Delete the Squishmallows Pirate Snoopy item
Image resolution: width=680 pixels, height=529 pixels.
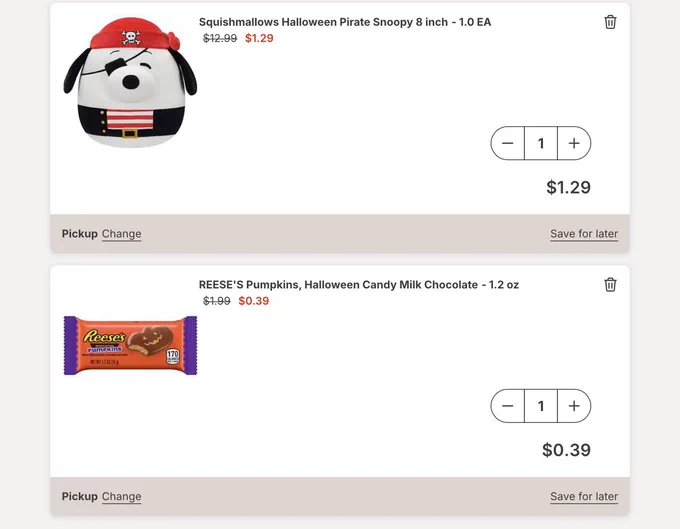pyautogui.click(x=610, y=22)
